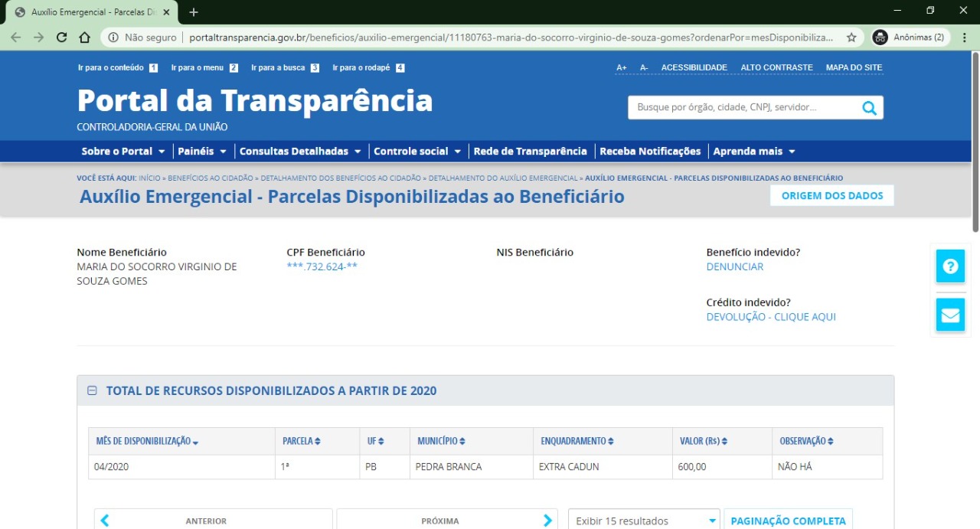Click the browser back arrow
Screen dimensions: 980x529
point(16,37)
